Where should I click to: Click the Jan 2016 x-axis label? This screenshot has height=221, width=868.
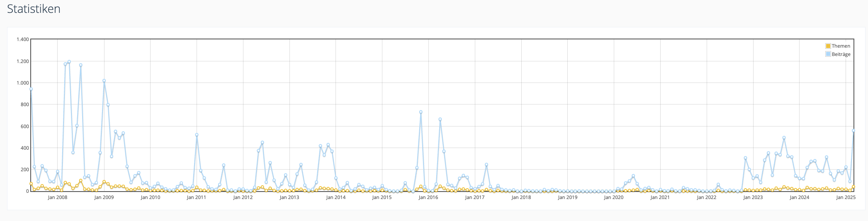tap(428, 197)
